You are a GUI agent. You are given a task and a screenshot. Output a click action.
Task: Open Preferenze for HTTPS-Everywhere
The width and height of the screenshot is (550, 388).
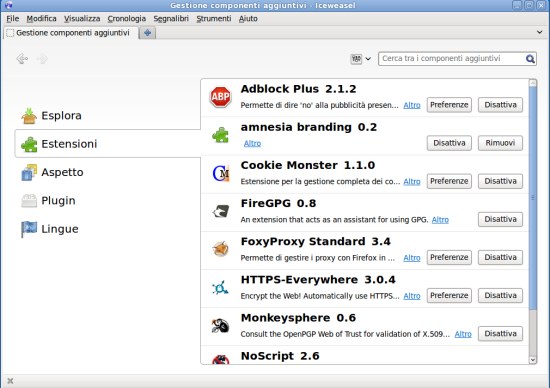point(449,296)
